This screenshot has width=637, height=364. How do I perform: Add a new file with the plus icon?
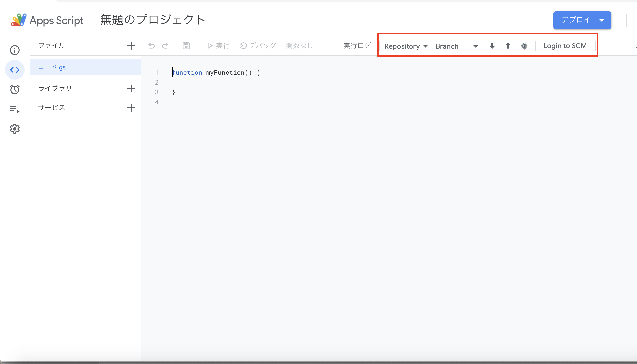pyautogui.click(x=131, y=45)
